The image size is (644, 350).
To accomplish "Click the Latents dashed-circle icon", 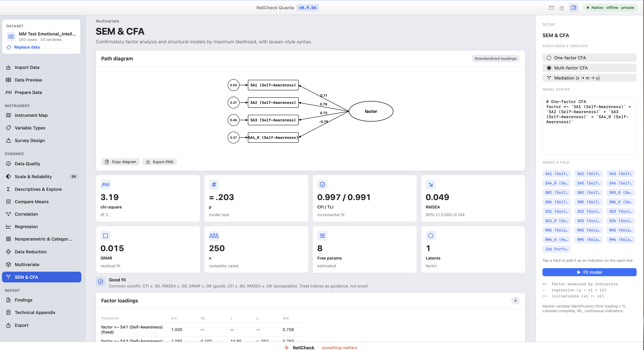I will (431, 236).
